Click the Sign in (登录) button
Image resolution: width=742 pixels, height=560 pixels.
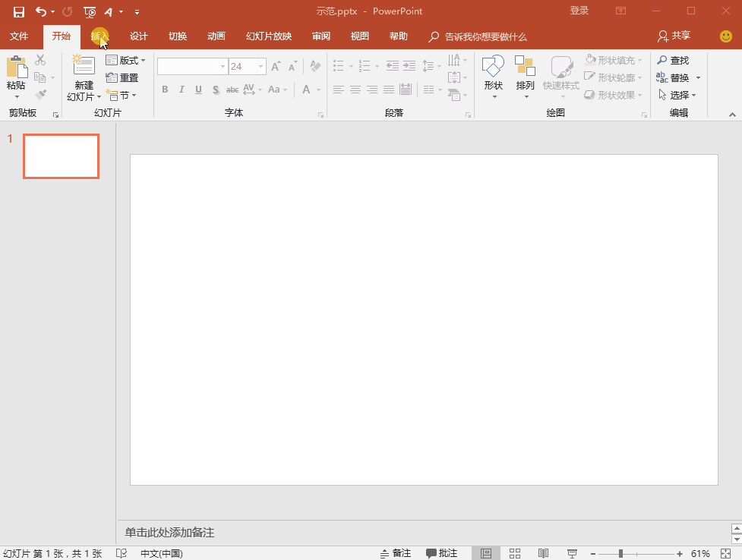pyautogui.click(x=579, y=11)
